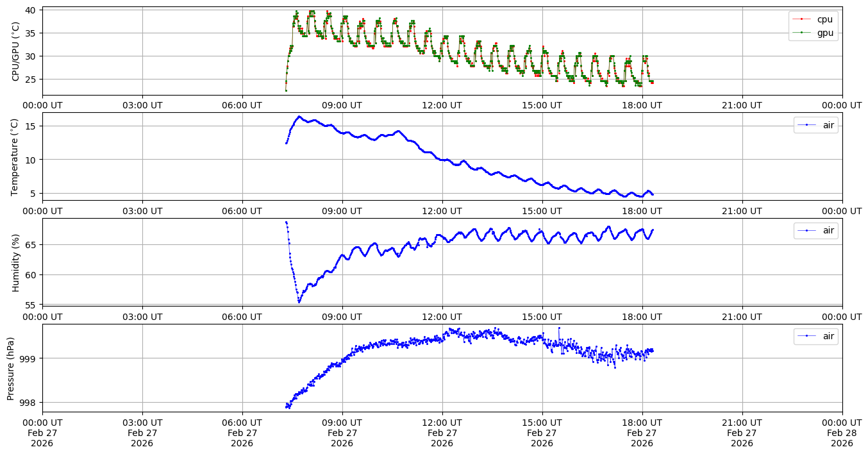The image size is (868, 454).
Task: Select the Humidity (%) y-axis label
Action: pyautogui.click(x=16, y=262)
